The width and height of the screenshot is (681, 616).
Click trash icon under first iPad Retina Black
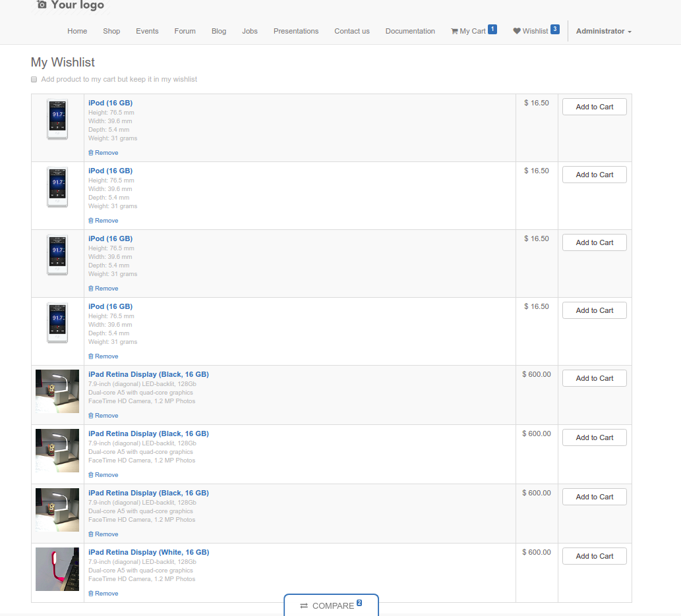90,415
